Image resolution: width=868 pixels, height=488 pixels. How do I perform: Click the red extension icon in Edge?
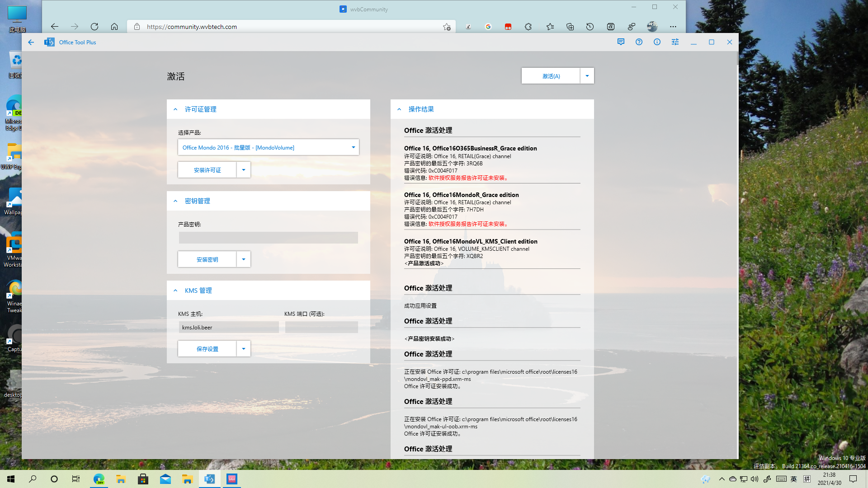click(508, 27)
